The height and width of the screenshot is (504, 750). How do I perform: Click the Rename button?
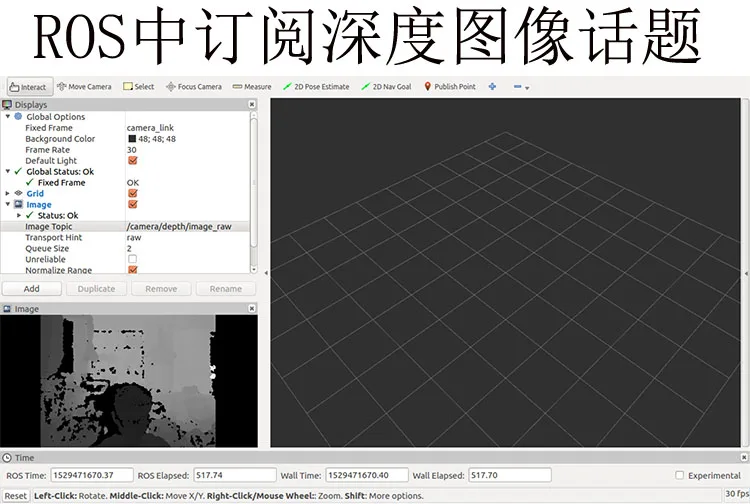226,289
